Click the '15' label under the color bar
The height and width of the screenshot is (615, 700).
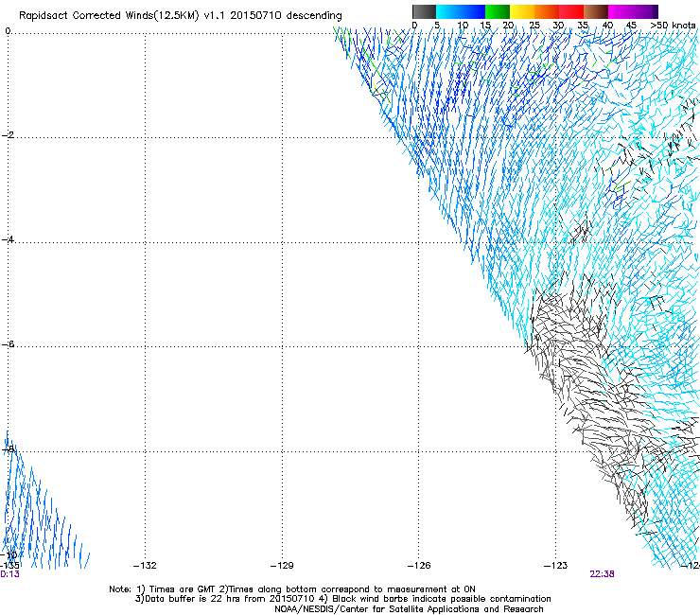pyautogui.click(x=485, y=25)
